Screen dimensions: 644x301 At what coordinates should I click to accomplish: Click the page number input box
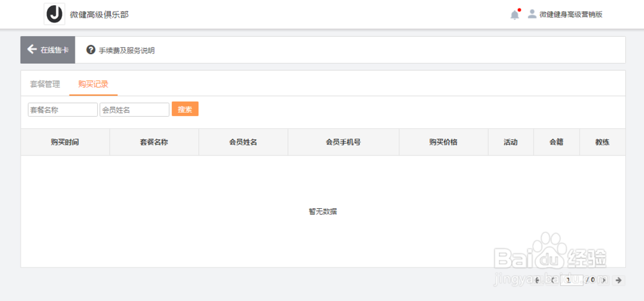572,280
